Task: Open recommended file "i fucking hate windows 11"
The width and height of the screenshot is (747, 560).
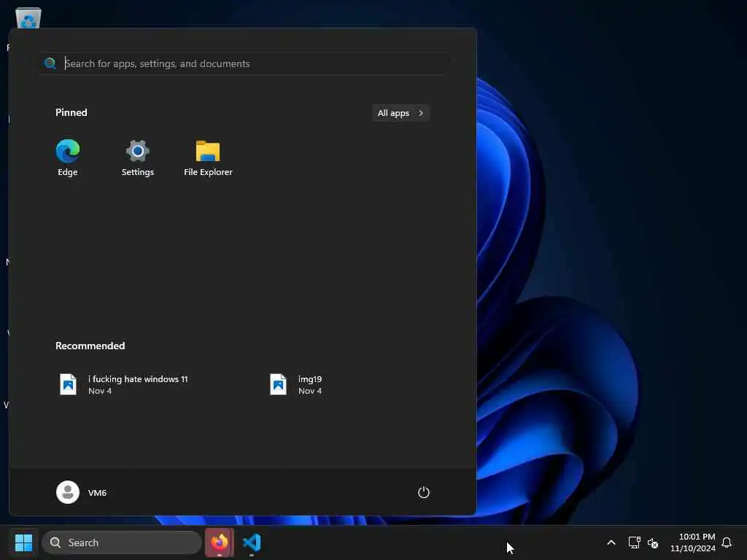Action: coord(137,384)
